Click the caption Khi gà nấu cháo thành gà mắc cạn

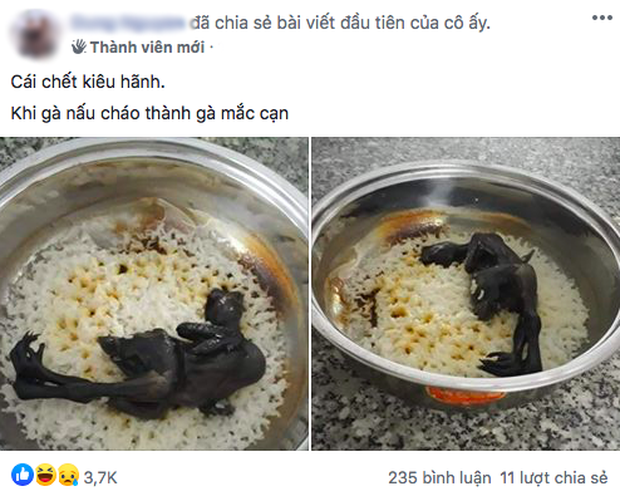click(x=149, y=113)
